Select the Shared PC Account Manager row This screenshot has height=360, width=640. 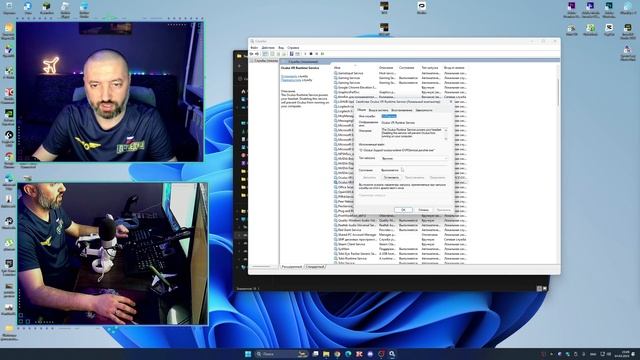400,235
